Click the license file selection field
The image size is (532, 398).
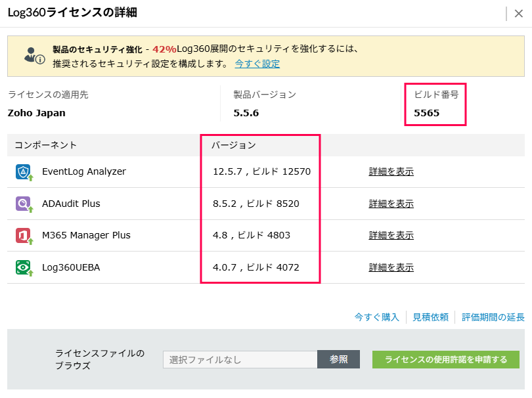click(x=240, y=359)
